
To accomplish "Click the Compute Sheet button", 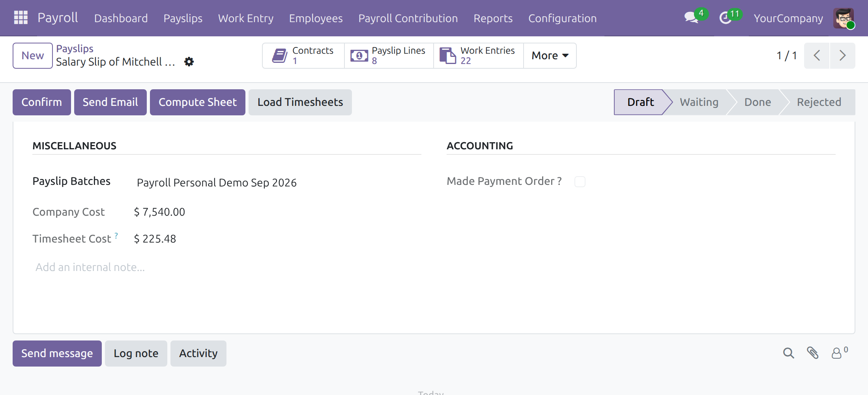I will click(198, 102).
